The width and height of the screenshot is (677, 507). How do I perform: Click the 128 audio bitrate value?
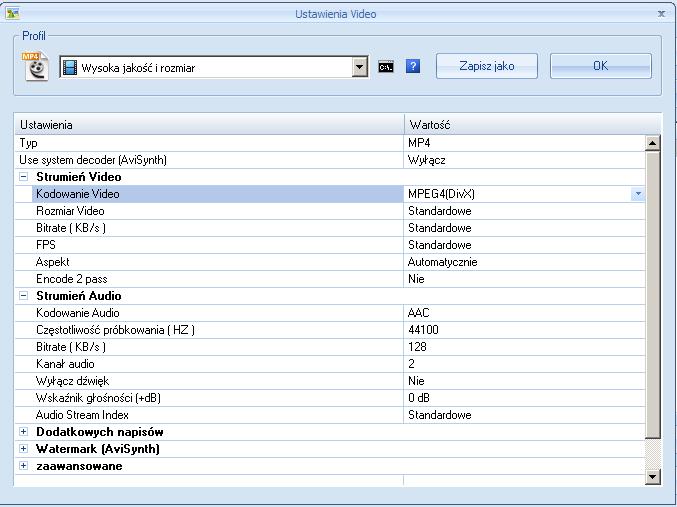click(417, 347)
